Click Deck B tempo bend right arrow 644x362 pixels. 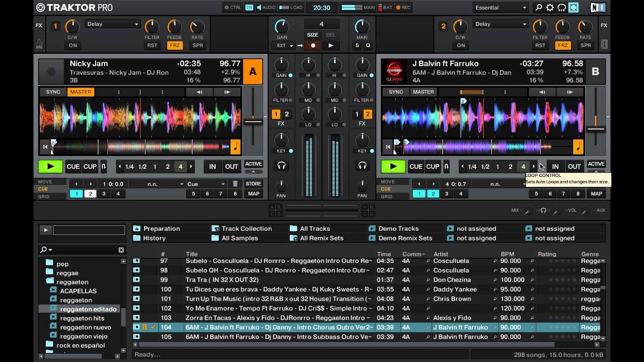[570, 92]
